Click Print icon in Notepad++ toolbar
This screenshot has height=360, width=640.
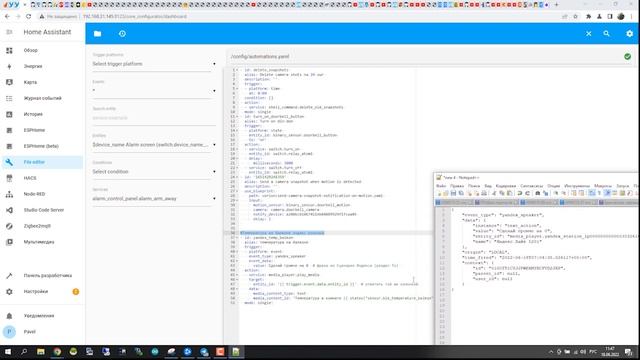pyautogui.click(x=484, y=193)
